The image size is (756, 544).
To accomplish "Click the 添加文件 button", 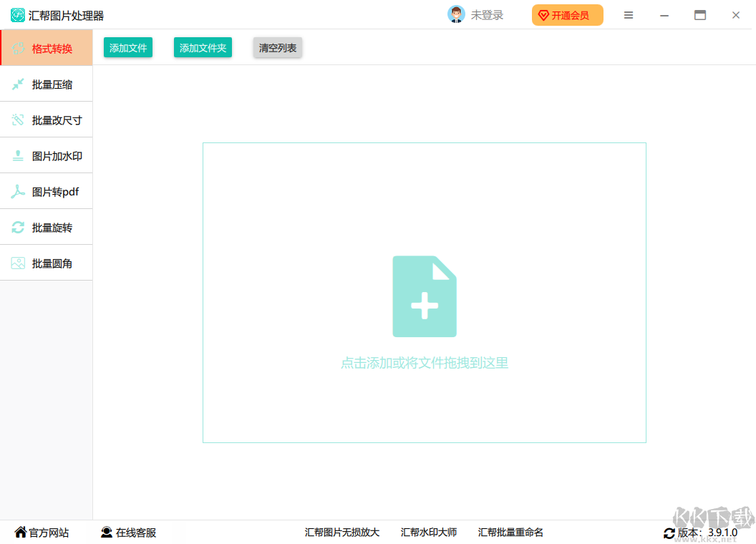I will click(127, 48).
